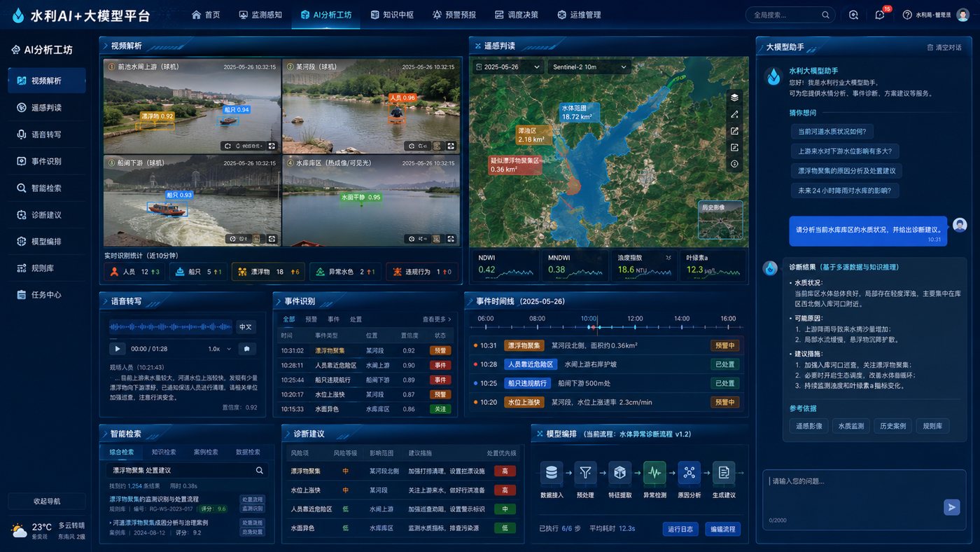Open the 1.0x playback speed dropdown

[x=219, y=349]
